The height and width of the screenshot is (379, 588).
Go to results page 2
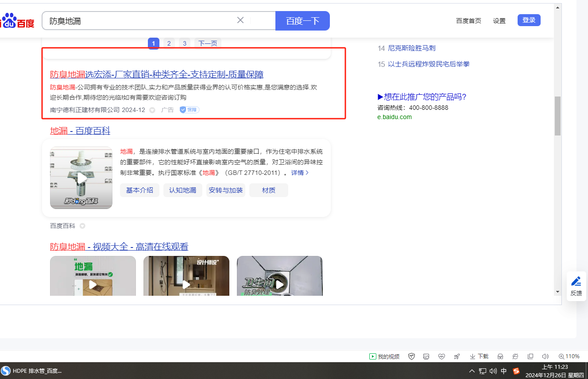tap(169, 43)
